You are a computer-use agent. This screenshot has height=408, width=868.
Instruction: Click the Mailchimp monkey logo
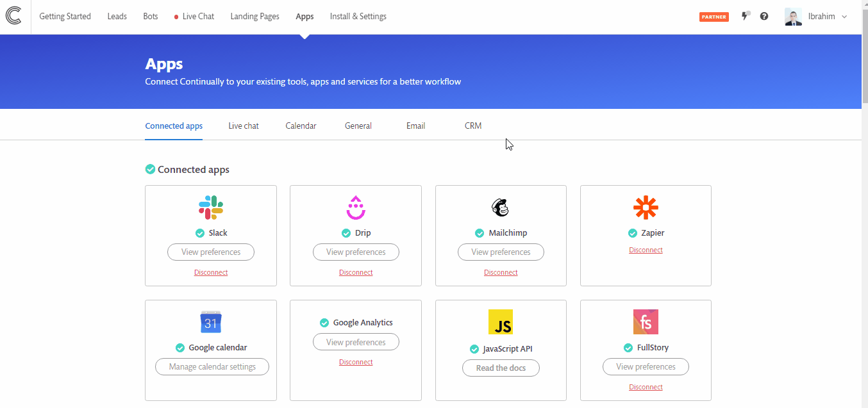click(x=501, y=208)
